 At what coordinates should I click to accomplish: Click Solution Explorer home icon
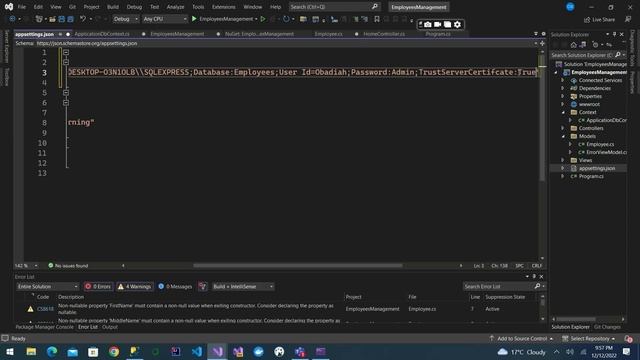pyautogui.click(x=573, y=44)
